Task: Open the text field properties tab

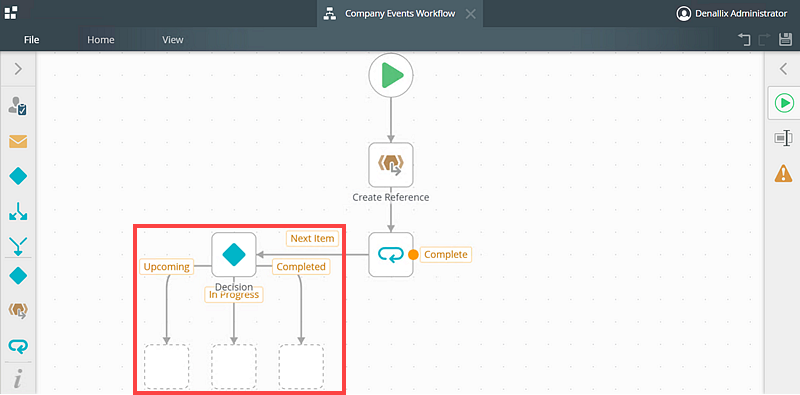Action: pyautogui.click(x=783, y=138)
